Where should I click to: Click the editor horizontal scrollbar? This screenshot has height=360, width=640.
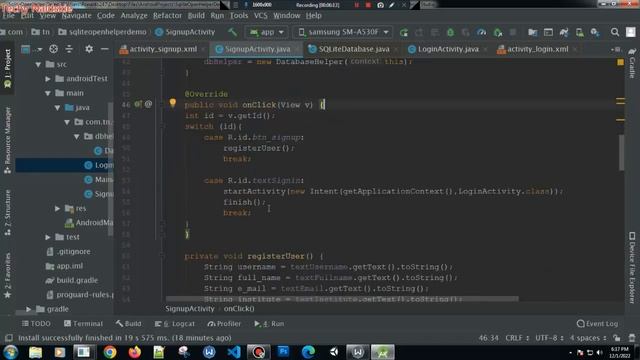point(342,299)
